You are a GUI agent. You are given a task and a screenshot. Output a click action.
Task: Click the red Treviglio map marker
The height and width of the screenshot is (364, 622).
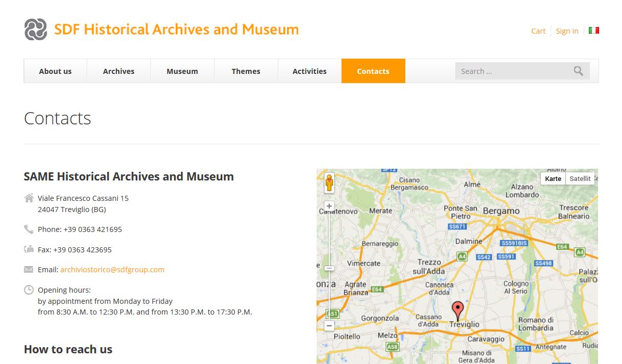coord(458,309)
